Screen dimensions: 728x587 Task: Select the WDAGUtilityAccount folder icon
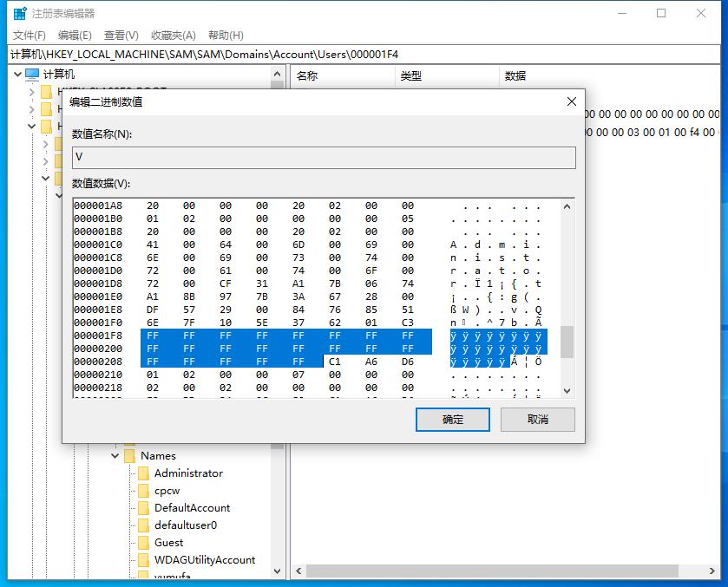click(x=143, y=560)
